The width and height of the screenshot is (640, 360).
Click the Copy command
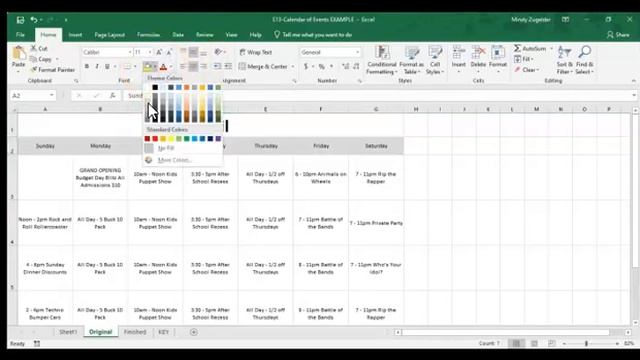point(41,59)
